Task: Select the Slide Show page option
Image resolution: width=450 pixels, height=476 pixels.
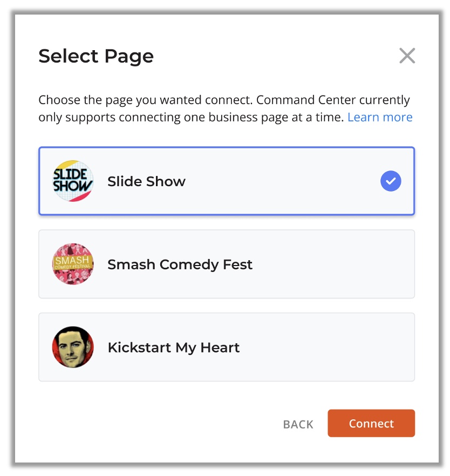Action: point(227,181)
